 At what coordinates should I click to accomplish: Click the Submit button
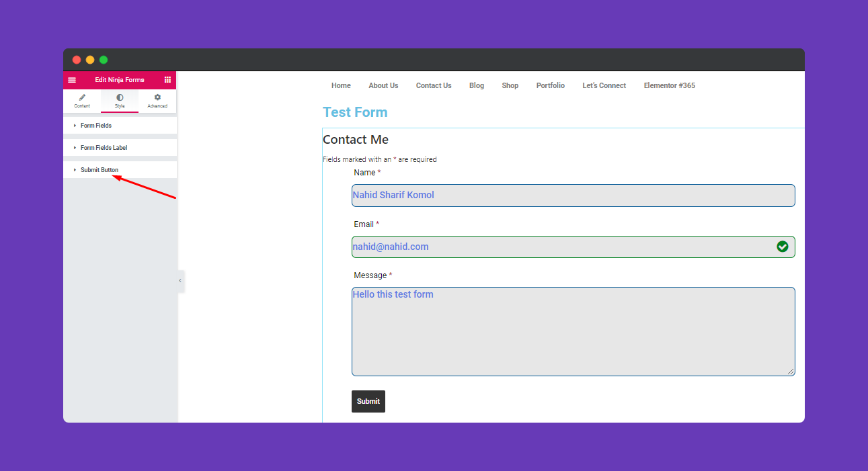(x=368, y=401)
